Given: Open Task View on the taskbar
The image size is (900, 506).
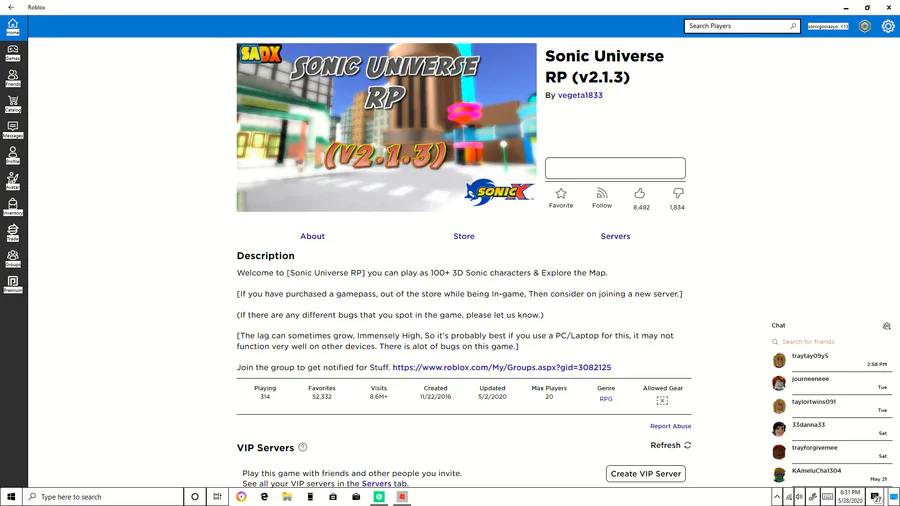Looking at the screenshot, I should coord(217,497).
